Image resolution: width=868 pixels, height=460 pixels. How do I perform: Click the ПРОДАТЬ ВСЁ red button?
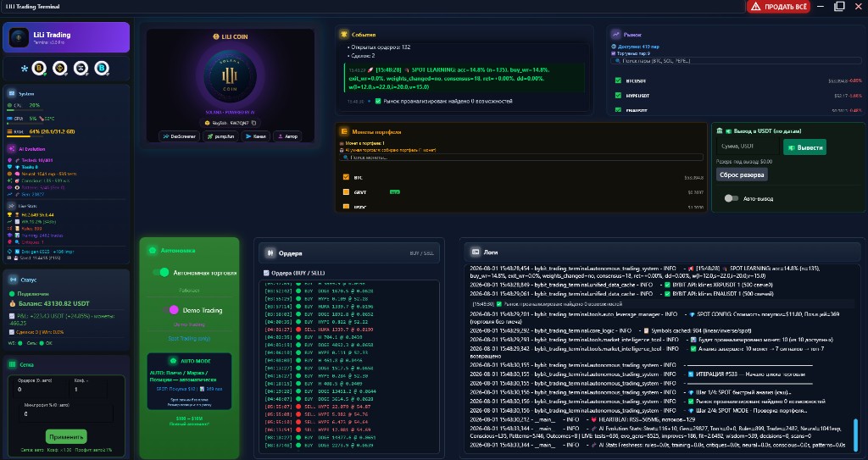778,7
